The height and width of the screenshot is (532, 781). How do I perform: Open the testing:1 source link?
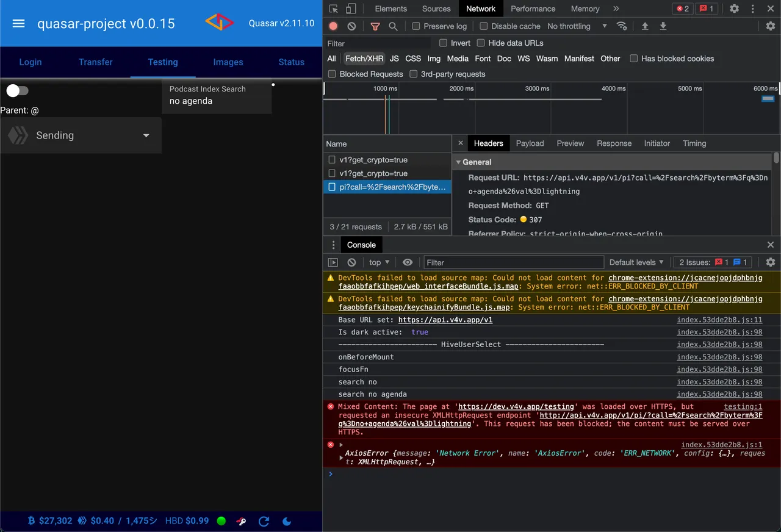coord(743,406)
